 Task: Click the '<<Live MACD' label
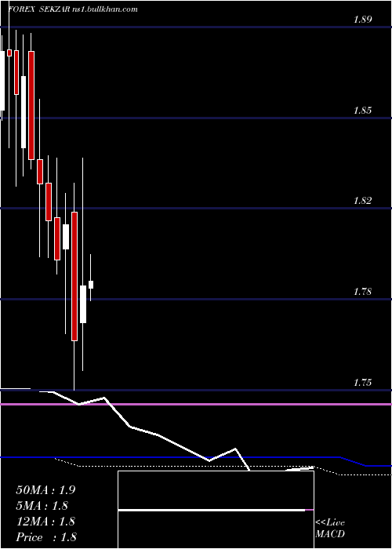pyautogui.click(x=330, y=528)
